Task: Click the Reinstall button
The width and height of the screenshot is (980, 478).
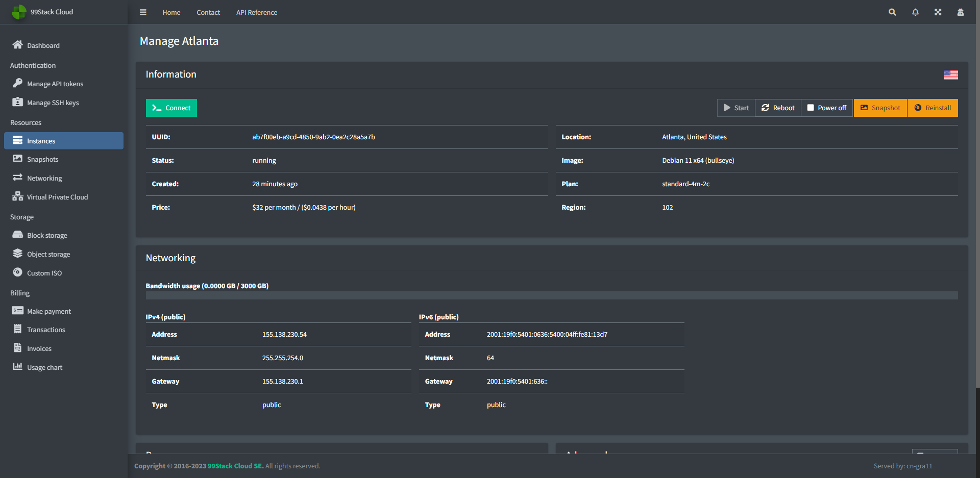Action: [933, 108]
